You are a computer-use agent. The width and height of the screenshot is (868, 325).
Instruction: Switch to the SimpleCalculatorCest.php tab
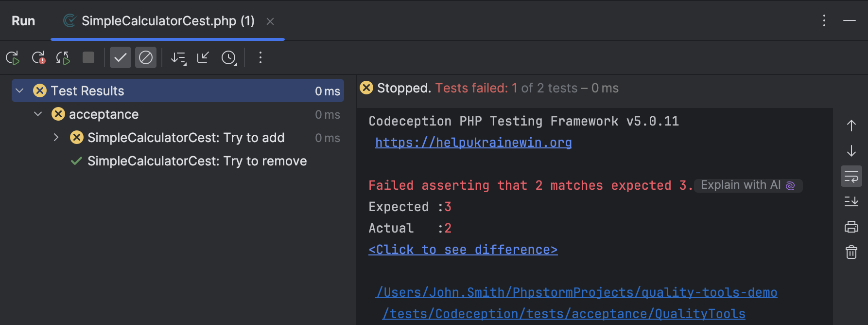pos(165,21)
